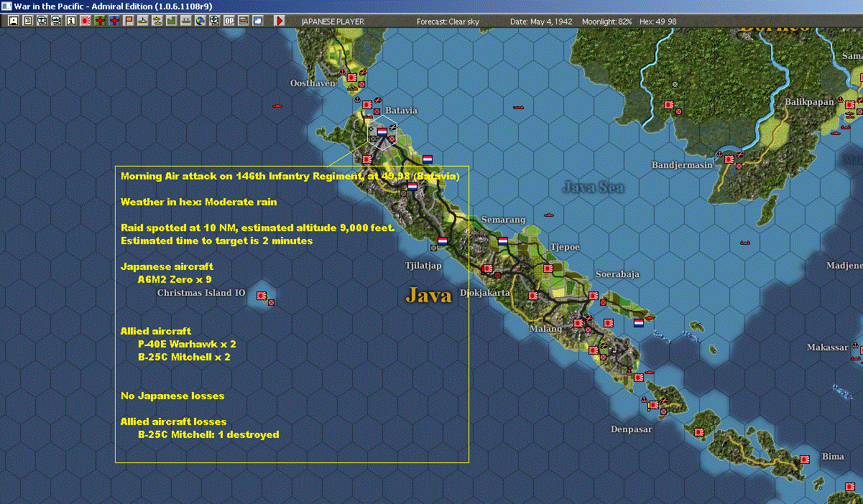Click the Djokjakarta city label

tap(484, 293)
